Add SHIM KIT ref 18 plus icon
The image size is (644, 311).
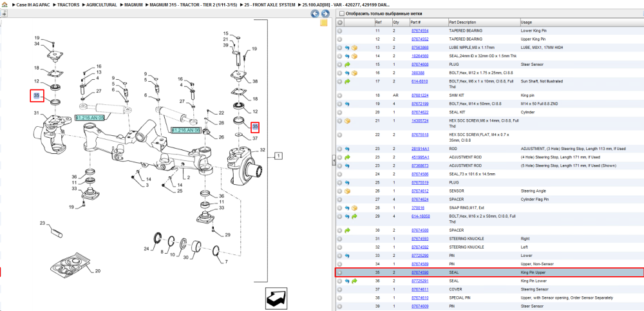339,95
